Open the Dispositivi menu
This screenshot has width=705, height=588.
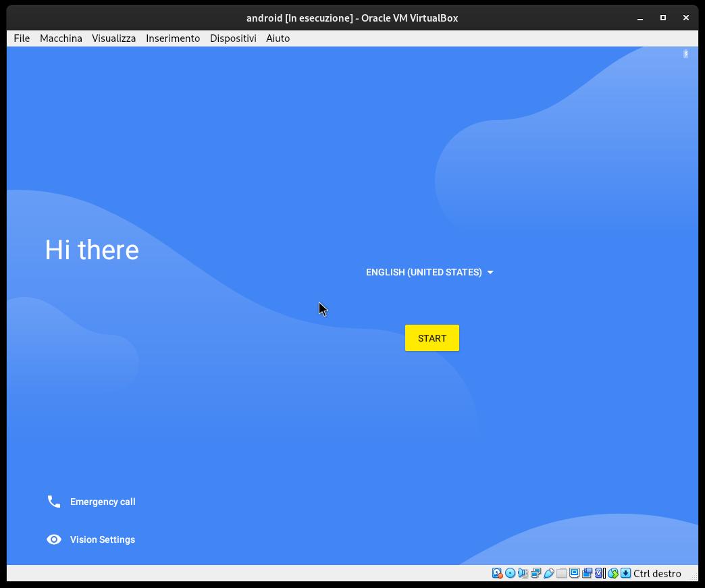click(x=233, y=38)
